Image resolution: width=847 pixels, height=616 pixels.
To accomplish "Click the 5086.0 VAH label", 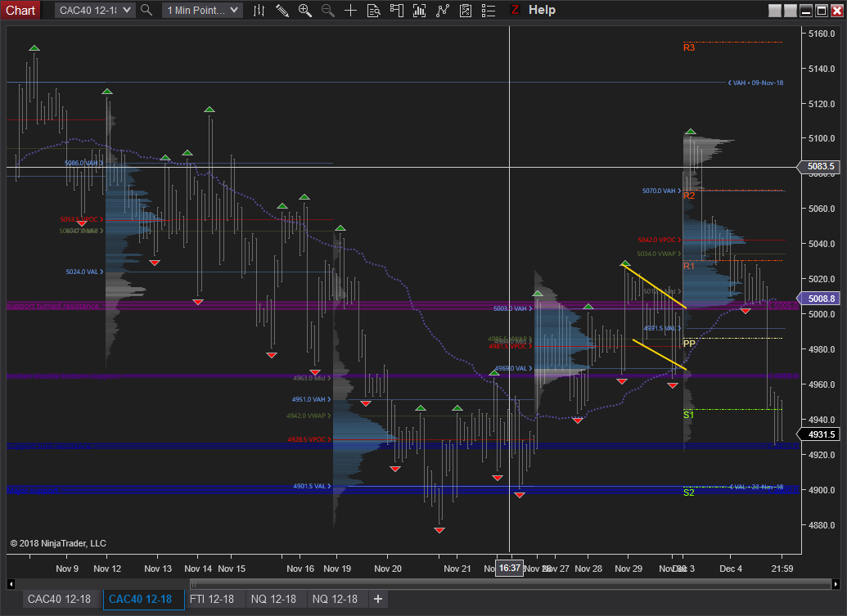I will (x=83, y=163).
